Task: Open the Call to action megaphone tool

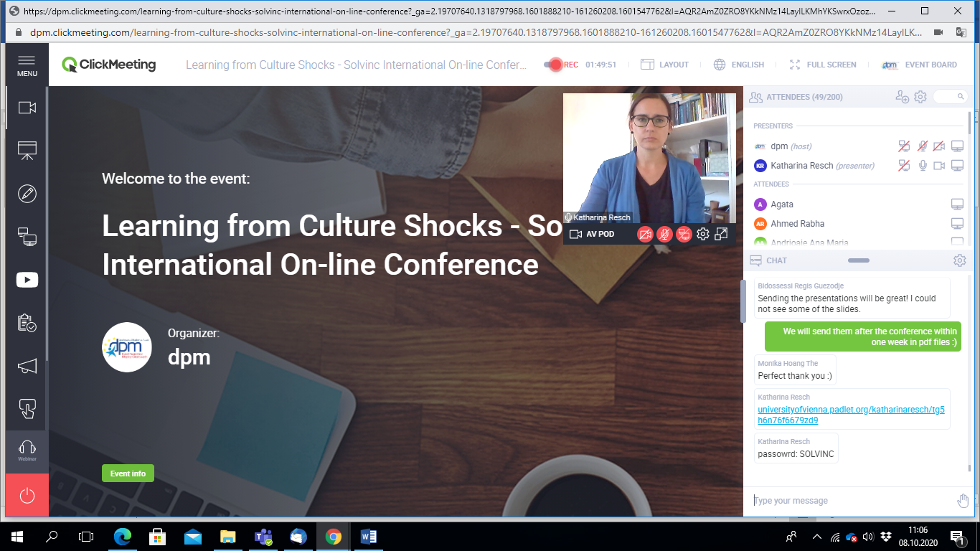Action: [x=27, y=366]
